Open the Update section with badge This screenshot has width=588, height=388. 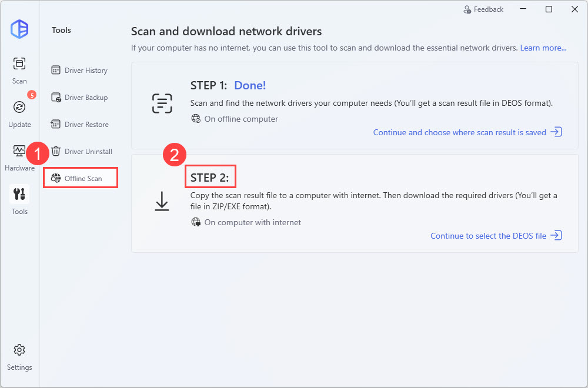click(19, 113)
